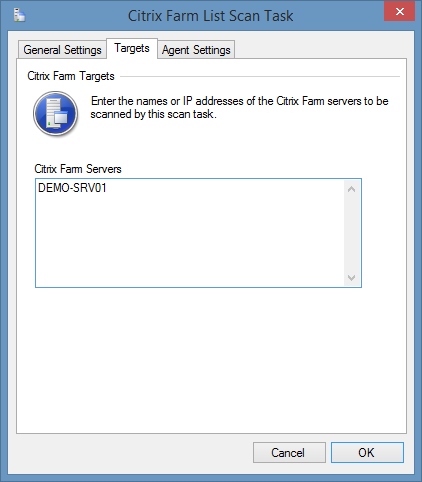Click the Cancel button

(x=289, y=452)
